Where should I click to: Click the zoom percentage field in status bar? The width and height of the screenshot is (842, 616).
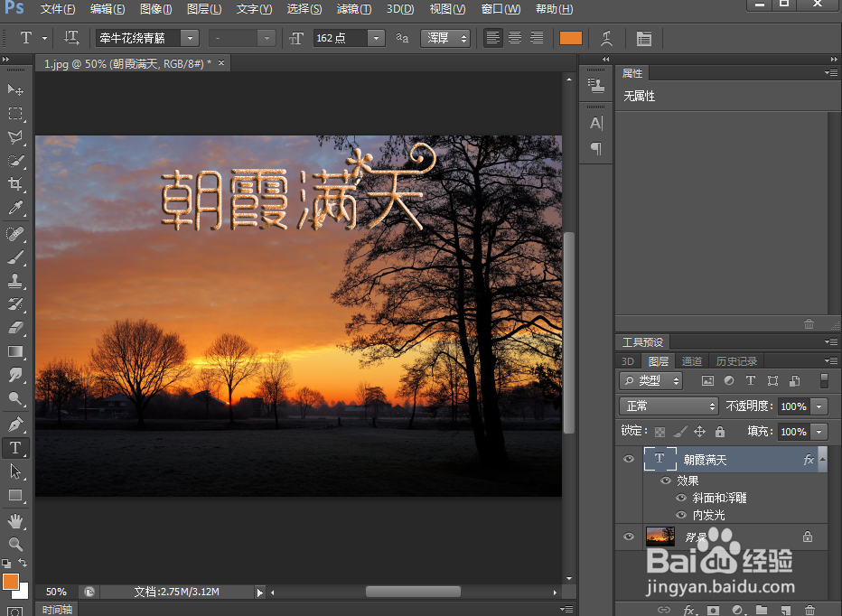pos(56,592)
